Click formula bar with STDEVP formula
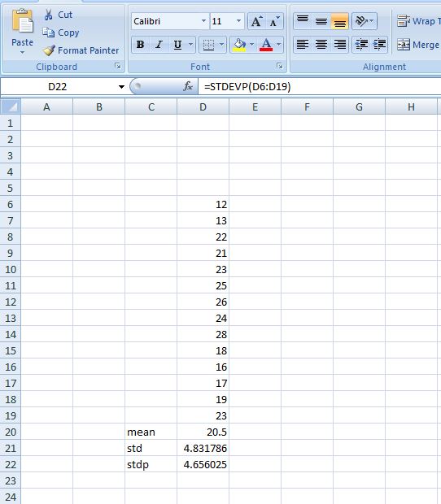This screenshot has height=504, width=441. tap(319, 87)
